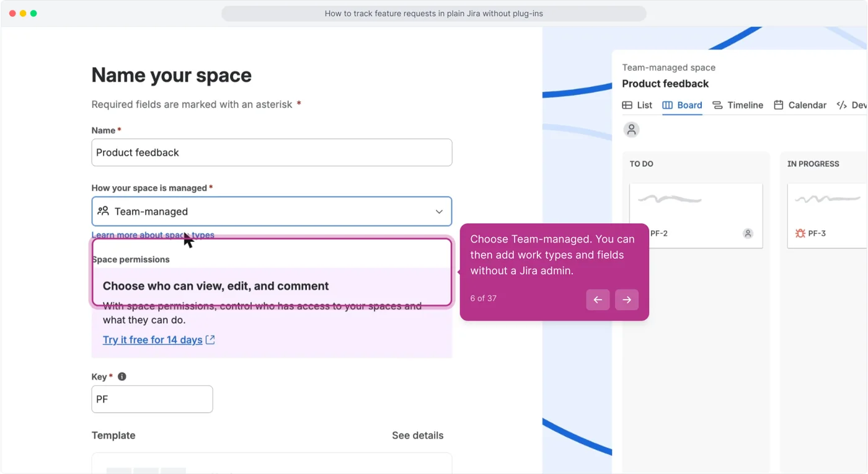Click the TO DO column header
The width and height of the screenshot is (868, 474).
tap(642, 164)
